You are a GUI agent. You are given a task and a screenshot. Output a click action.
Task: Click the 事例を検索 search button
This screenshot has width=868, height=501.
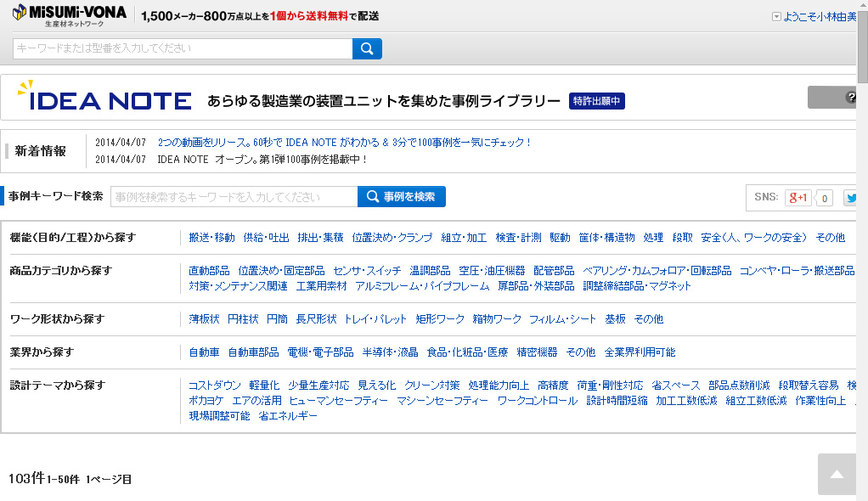(x=401, y=196)
